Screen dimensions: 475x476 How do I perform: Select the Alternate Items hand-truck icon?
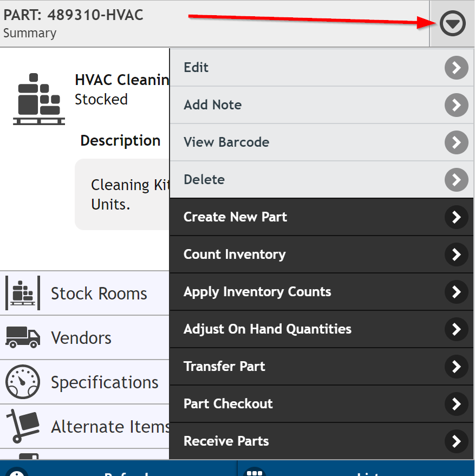coord(23,426)
